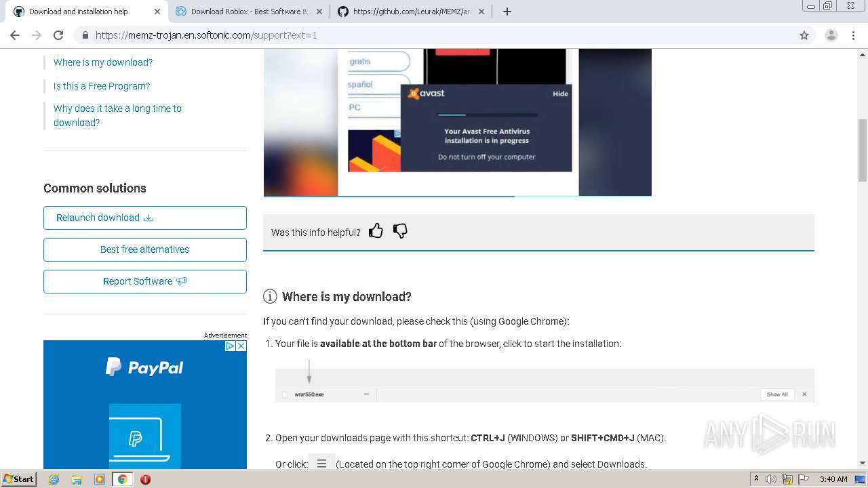Image resolution: width=868 pixels, height=488 pixels.
Task: Click the network tray icon
Action: (787, 479)
